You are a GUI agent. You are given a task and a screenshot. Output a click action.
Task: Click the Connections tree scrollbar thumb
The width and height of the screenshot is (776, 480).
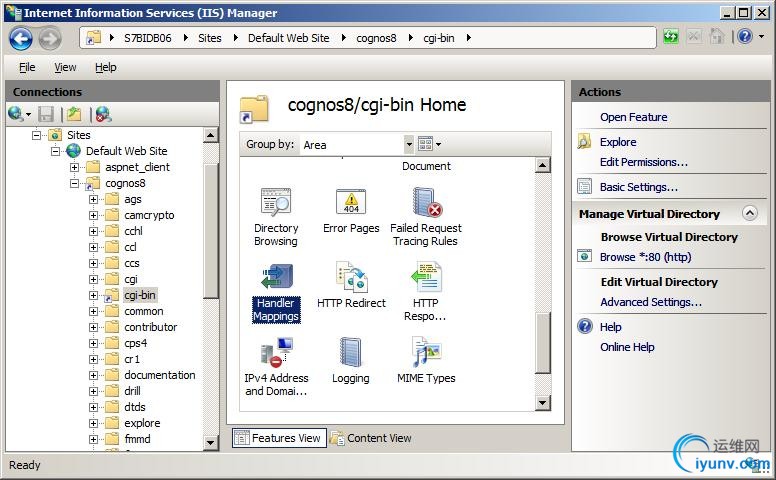(x=211, y=231)
